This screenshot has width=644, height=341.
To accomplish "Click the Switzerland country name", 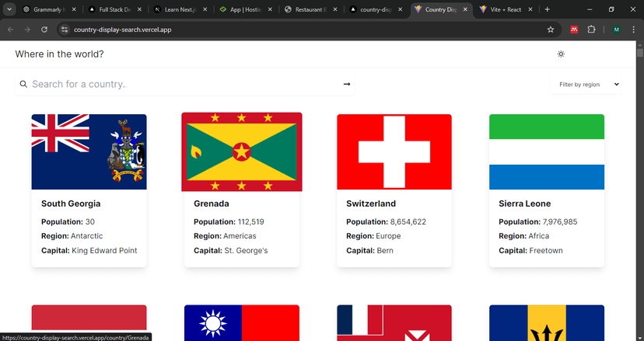I will click(x=371, y=204).
